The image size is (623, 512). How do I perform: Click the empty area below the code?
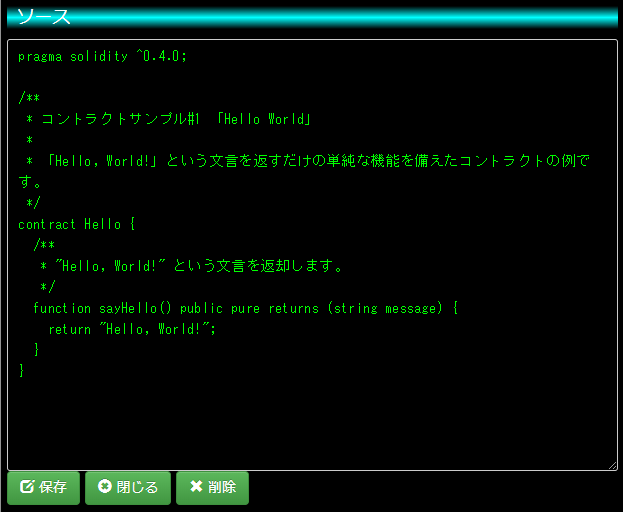[x=312, y=421]
